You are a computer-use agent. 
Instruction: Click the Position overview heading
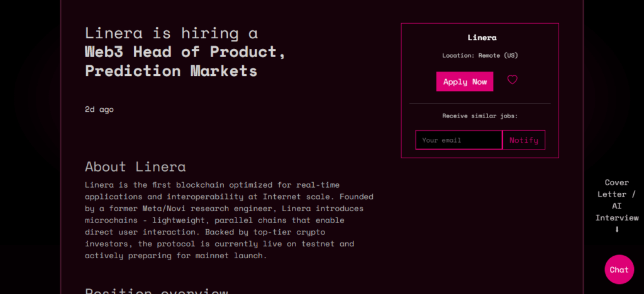point(156,291)
